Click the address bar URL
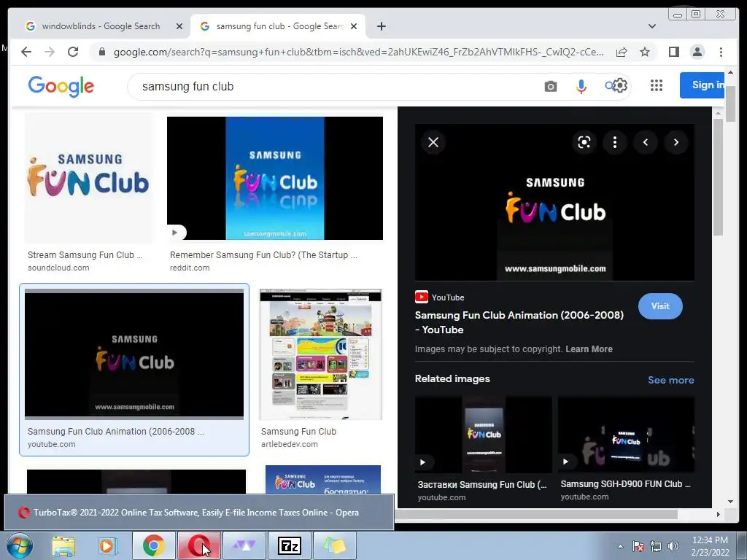Image resolution: width=747 pixels, height=560 pixels. (x=358, y=52)
